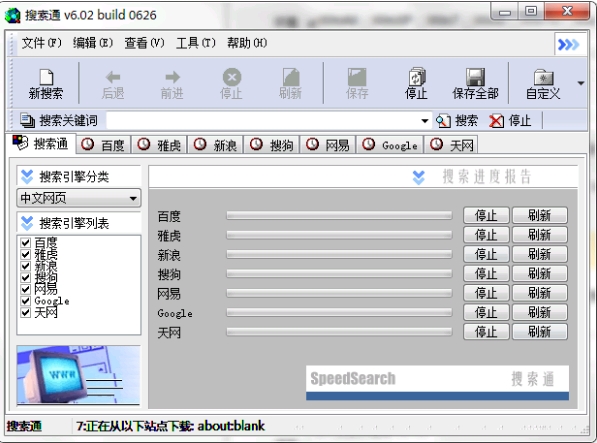
Task: Click the 保存全部 floppy disk icon
Action: click(476, 77)
